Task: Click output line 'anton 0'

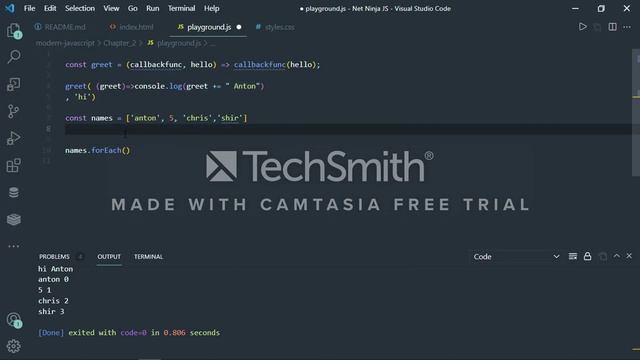Action: pos(53,279)
